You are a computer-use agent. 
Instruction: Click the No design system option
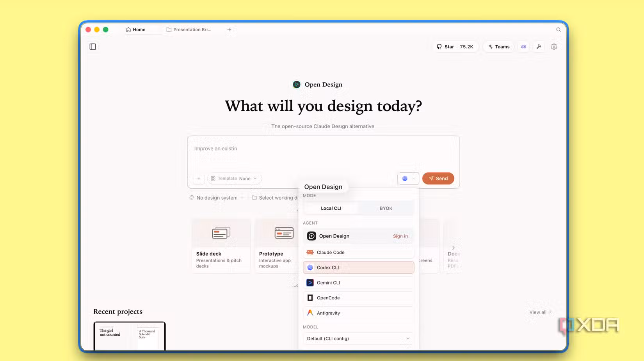tap(213, 198)
